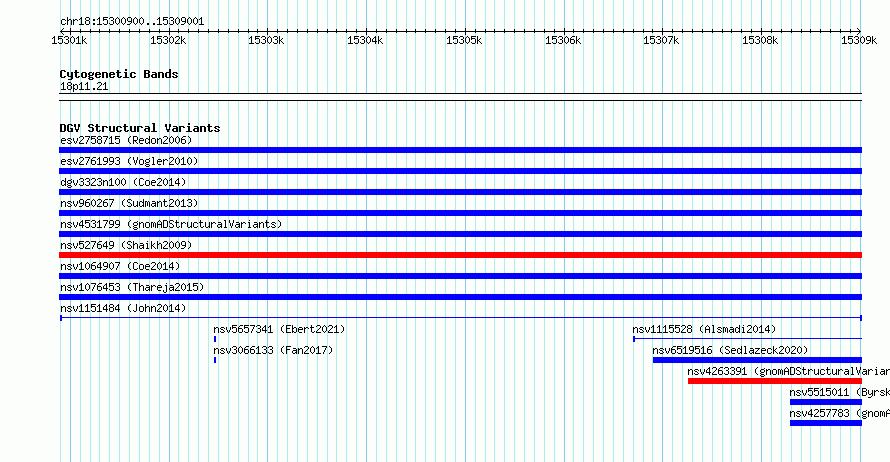
Task: Click the 15306k ruler label
Action: [x=563, y=40]
